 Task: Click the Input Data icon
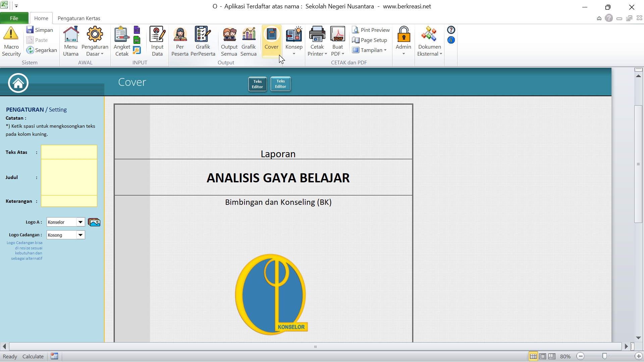click(157, 34)
